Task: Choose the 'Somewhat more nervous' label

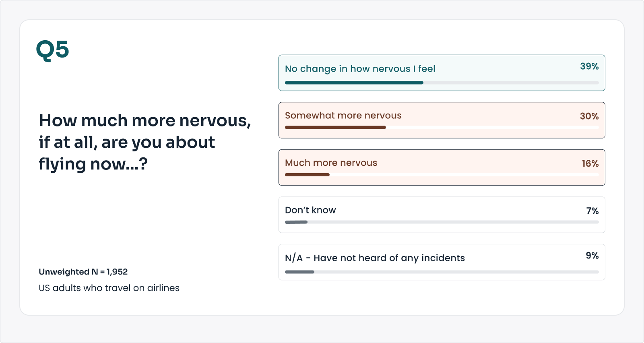Action: [x=343, y=116]
